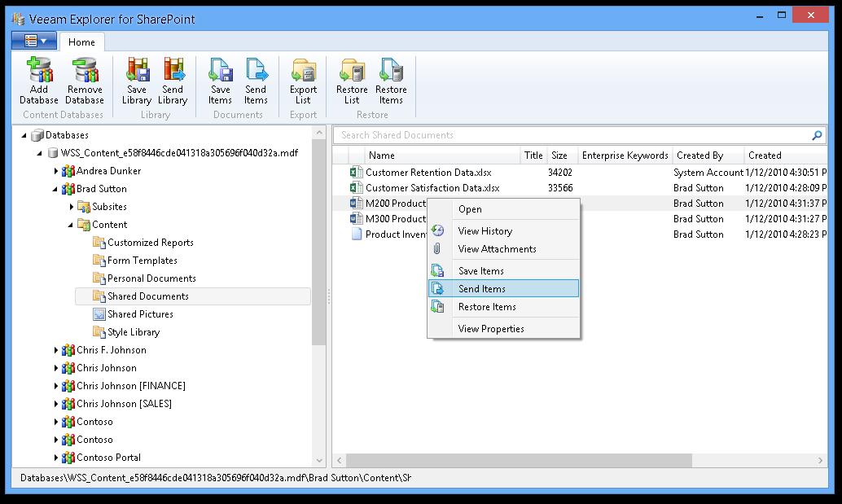Sort by the Enterprise Keywords column header
Image resolution: width=842 pixels, height=504 pixels.
point(625,156)
